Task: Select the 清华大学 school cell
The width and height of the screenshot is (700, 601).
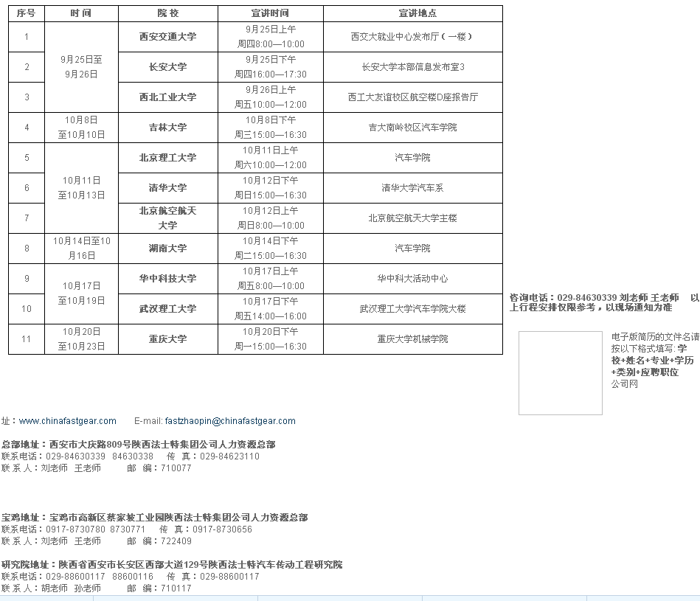Action: (x=167, y=187)
